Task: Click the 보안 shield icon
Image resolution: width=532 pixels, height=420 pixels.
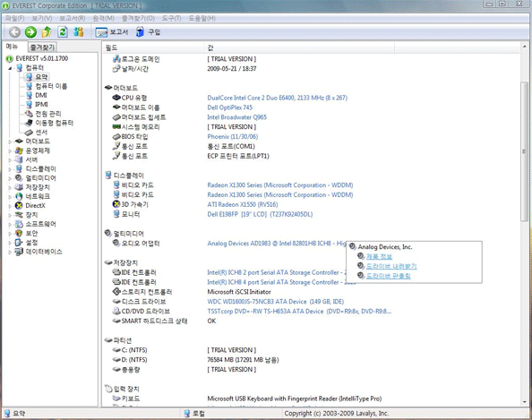Action: click(x=19, y=233)
